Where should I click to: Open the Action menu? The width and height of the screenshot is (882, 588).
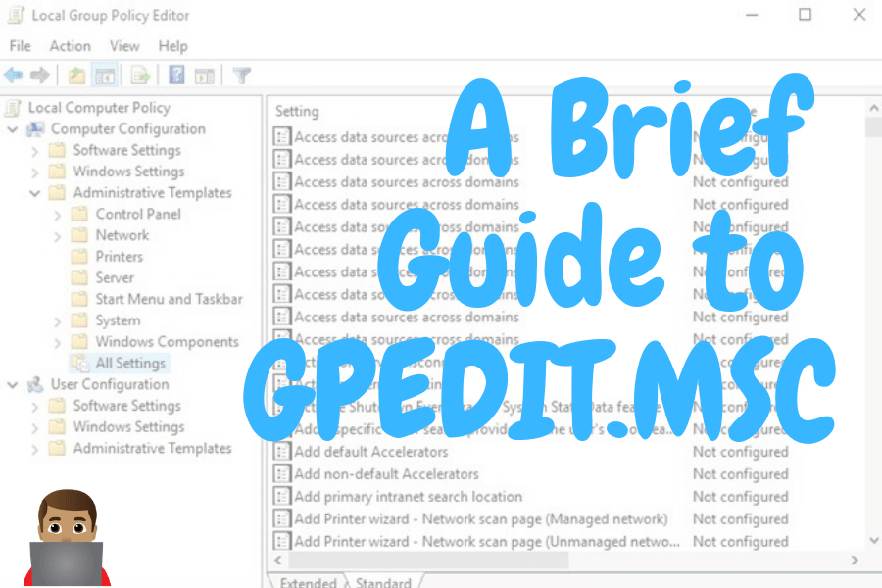(71, 46)
